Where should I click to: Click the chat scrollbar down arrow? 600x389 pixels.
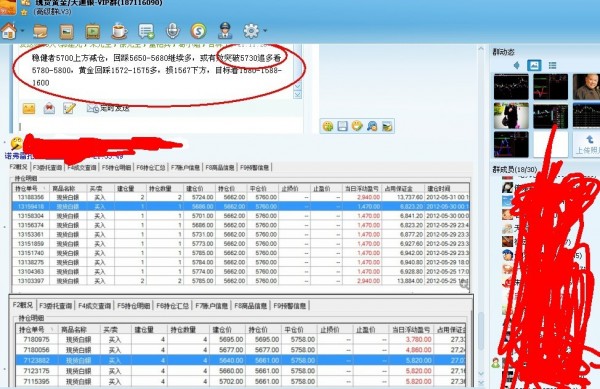481,374
